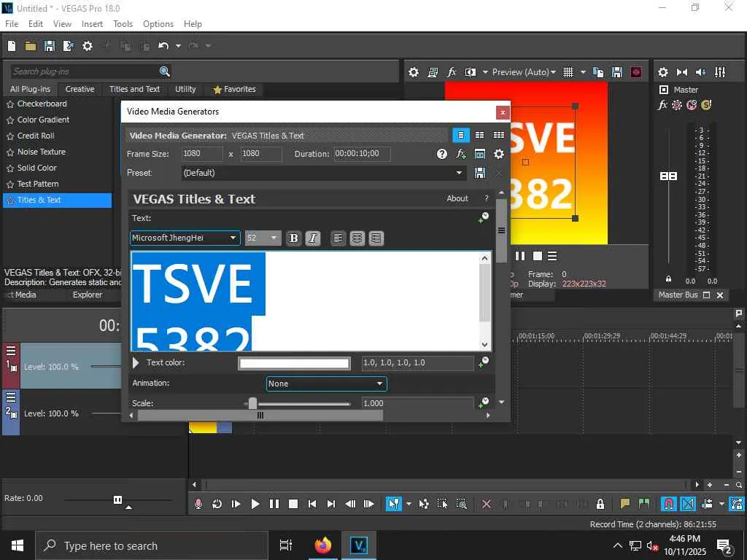Open Master FX icon
Image resolution: width=747 pixels, height=560 pixels.
click(x=662, y=105)
